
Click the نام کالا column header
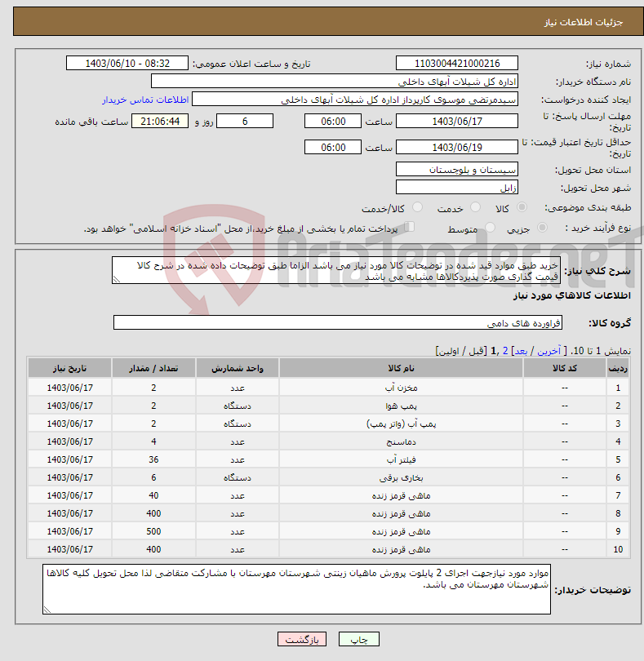(x=401, y=368)
